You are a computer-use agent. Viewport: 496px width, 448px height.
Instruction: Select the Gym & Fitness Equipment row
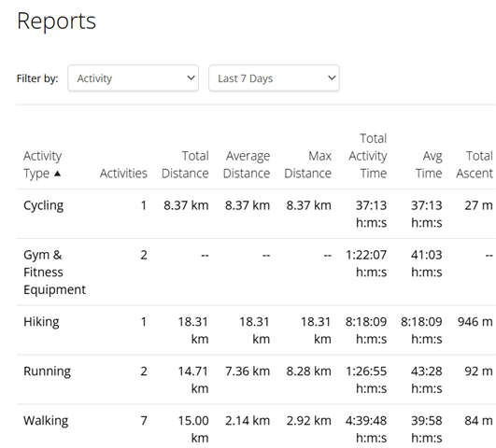pos(256,273)
